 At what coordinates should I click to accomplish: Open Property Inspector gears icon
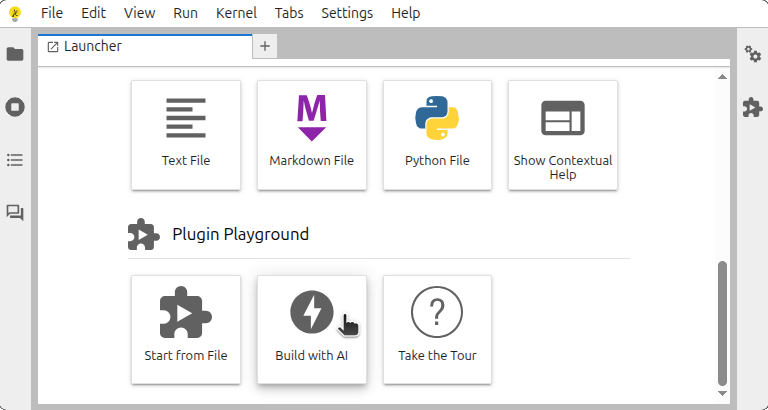(753, 54)
